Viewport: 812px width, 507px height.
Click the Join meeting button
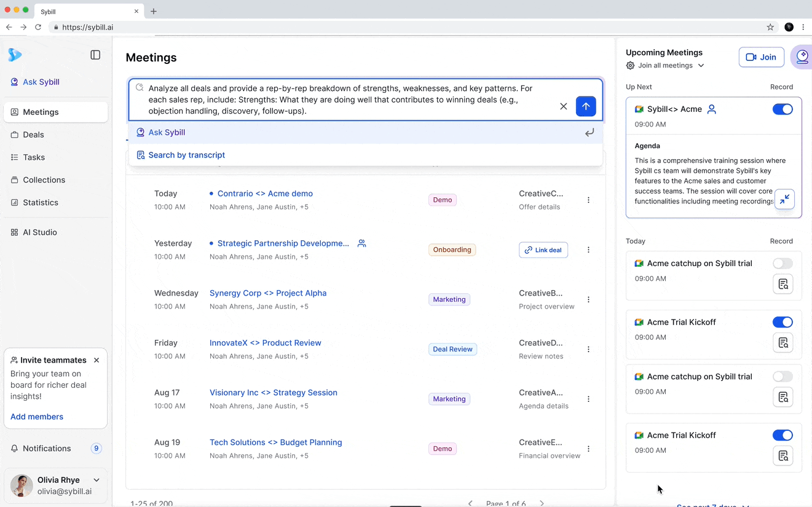click(762, 57)
